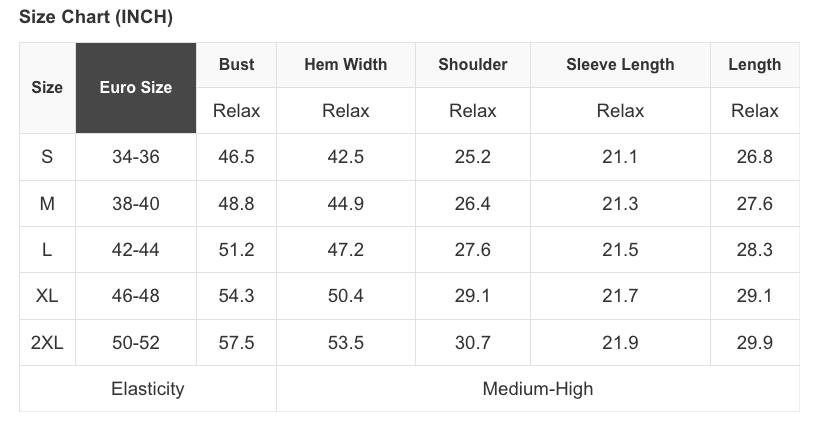Click the XL size row label
This screenshot has height=430, width=826.
coord(47,297)
